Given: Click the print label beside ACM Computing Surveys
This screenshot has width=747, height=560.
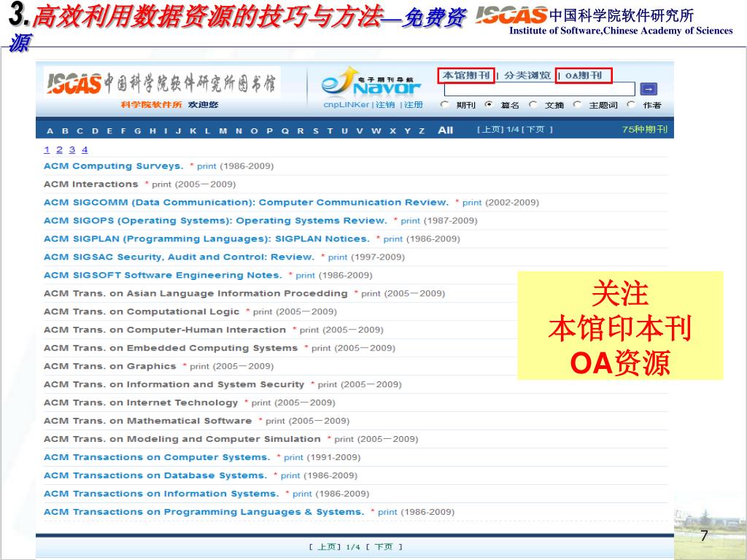Looking at the screenshot, I should (x=206, y=166).
